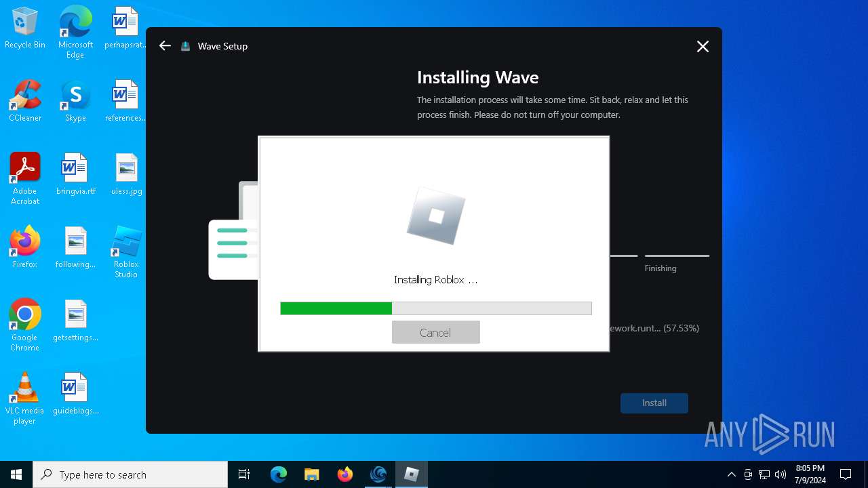Open File Explorer from taskbar

point(311,474)
